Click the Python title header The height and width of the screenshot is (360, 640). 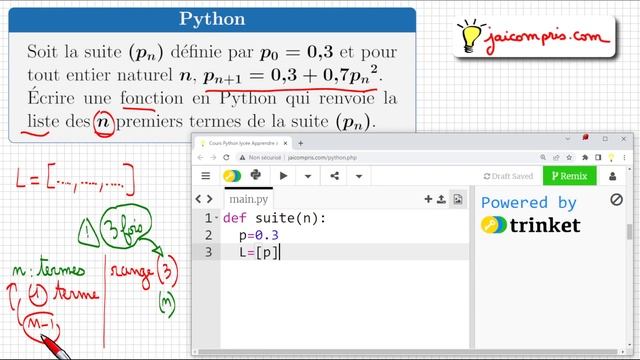point(212,19)
